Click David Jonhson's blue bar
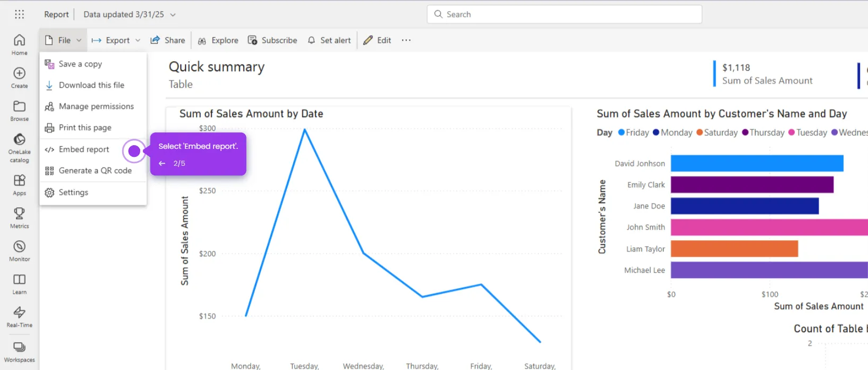Screen dimensions: 868x370 757,163
